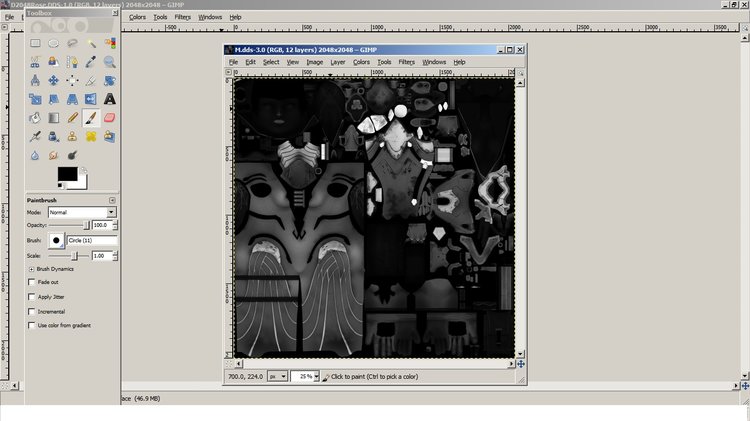Click the Circle (11) brush name field

point(92,240)
